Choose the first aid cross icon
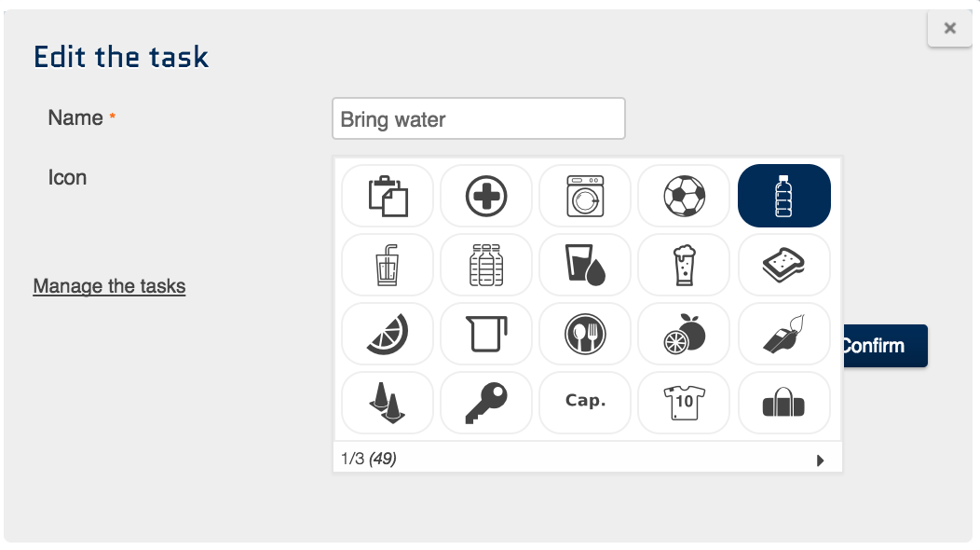 [486, 196]
